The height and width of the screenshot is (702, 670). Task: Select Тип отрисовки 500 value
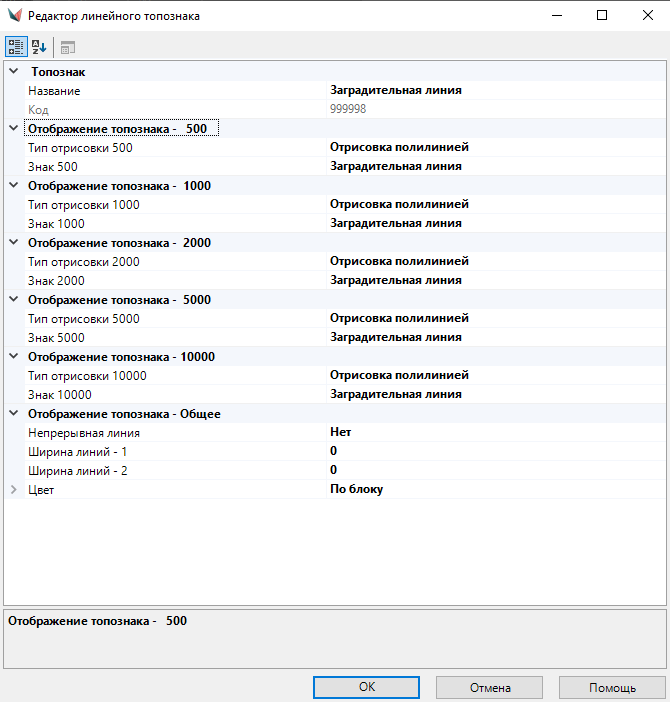point(495,148)
